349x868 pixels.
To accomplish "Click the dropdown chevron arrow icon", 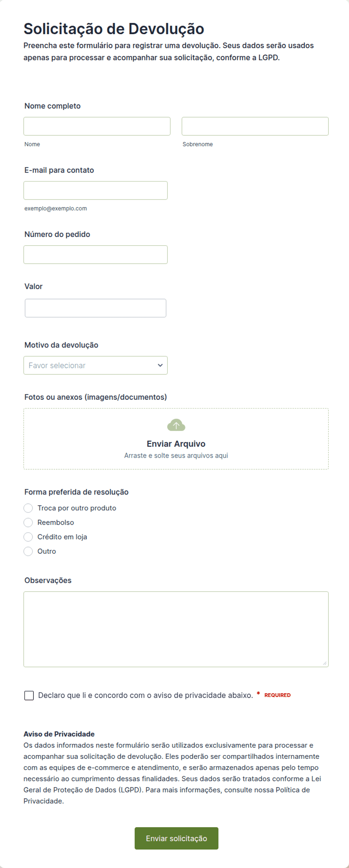I will (160, 365).
